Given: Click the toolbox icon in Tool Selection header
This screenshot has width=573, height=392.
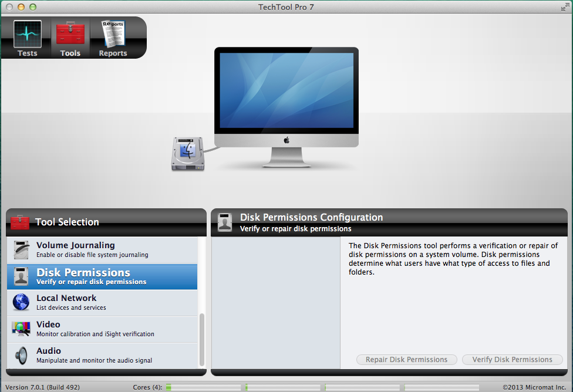Looking at the screenshot, I should pyautogui.click(x=20, y=222).
